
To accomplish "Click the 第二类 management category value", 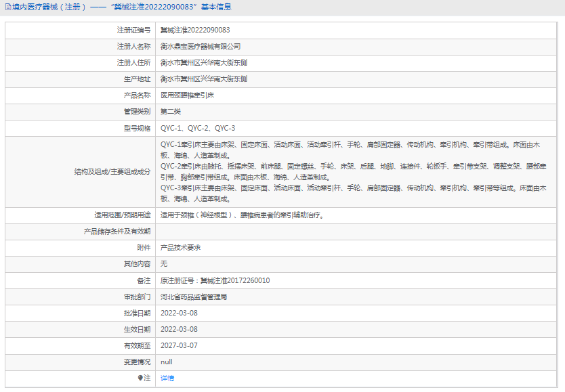I will pyautogui.click(x=171, y=112).
